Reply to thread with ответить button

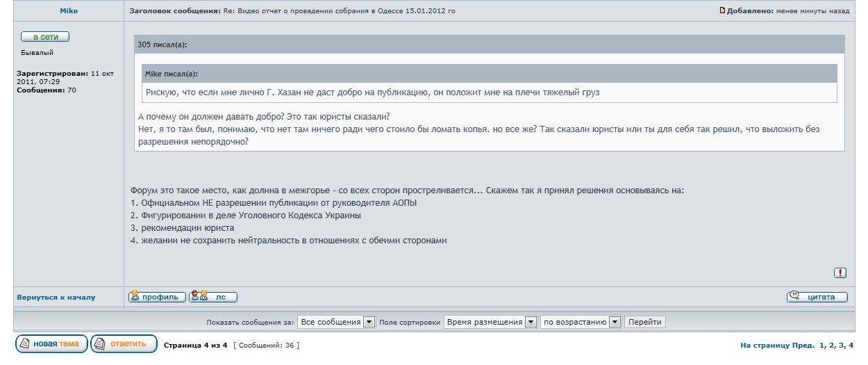pyautogui.click(x=124, y=344)
